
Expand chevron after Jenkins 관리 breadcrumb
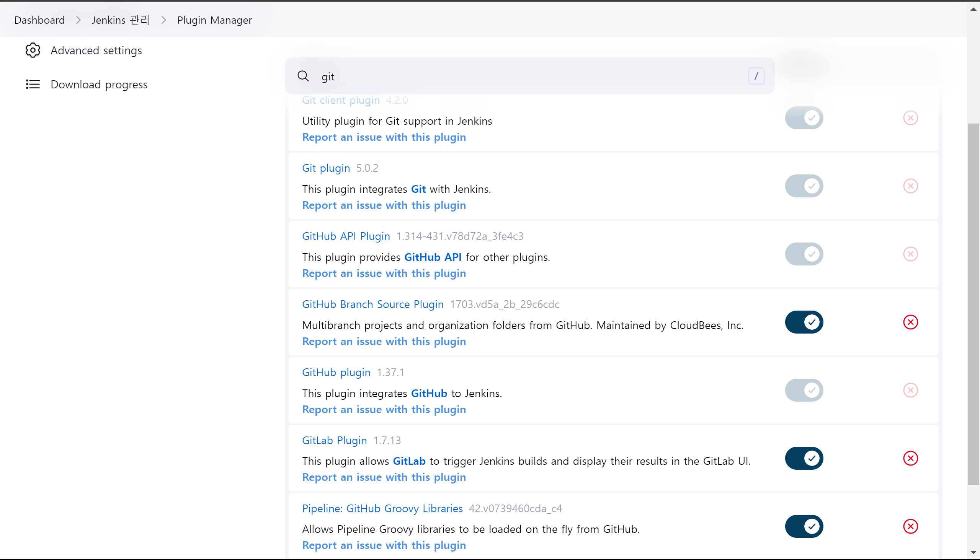click(x=163, y=20)
